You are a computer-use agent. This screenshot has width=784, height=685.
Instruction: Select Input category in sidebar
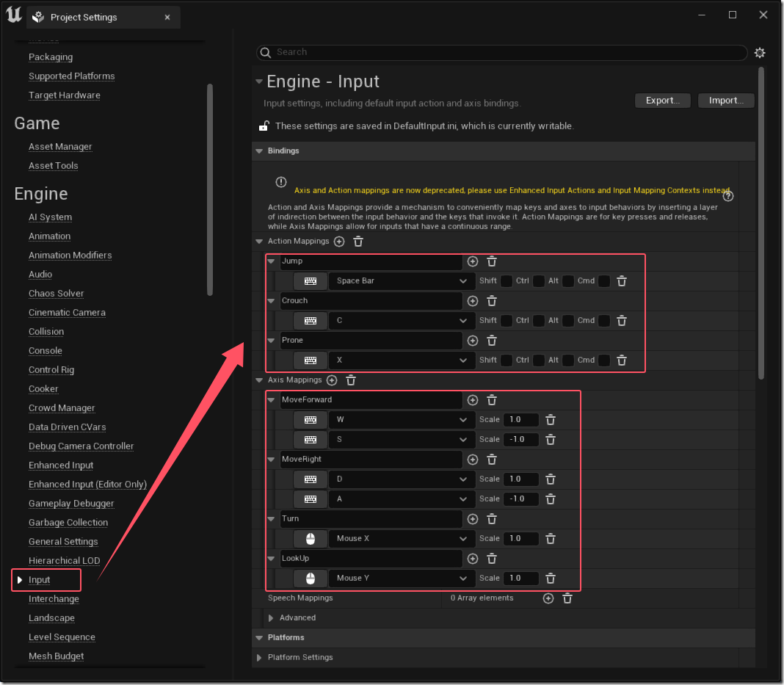pyautogui.click(x=39, y=580)
